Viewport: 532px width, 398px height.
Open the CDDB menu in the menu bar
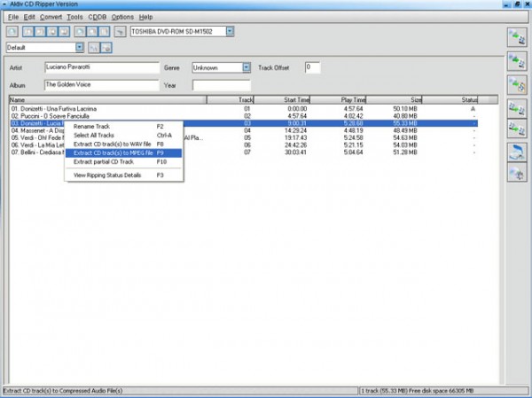pyautogui.click(x=97, y=17)
